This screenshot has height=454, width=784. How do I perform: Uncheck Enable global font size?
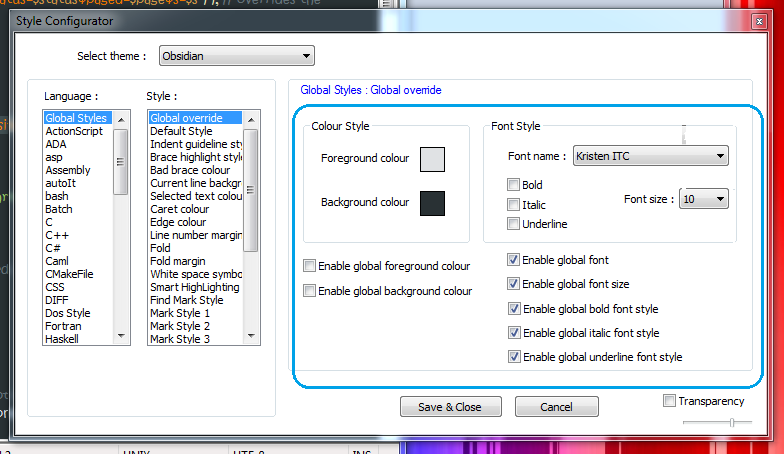[513, 284]
